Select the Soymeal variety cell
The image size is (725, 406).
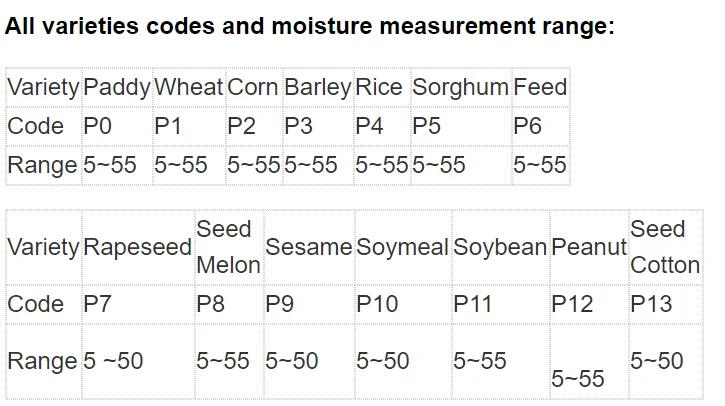pos(402,247)
